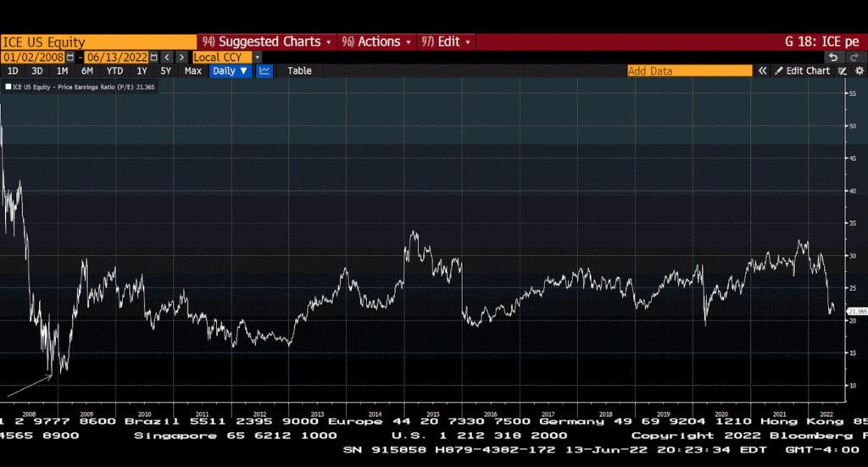868x467 pixels.
Task: Expand the Daily periodicity dropdown
Action: 231,71
